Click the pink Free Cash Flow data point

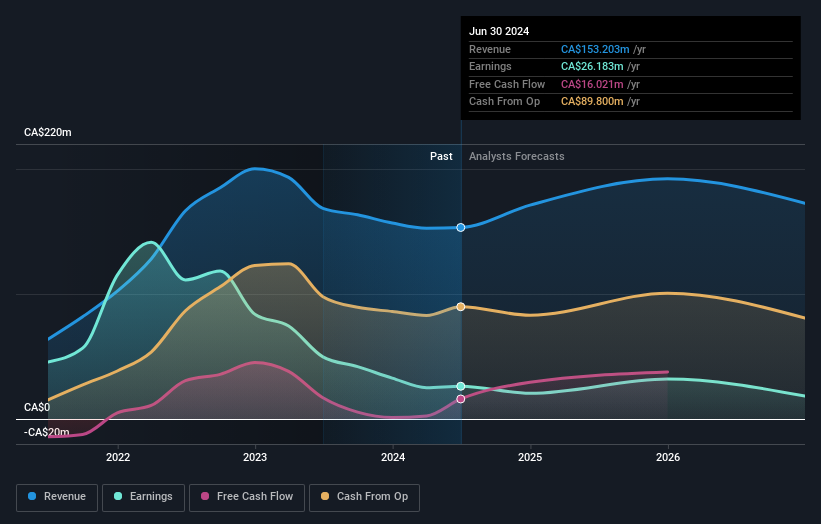point(461,399)
